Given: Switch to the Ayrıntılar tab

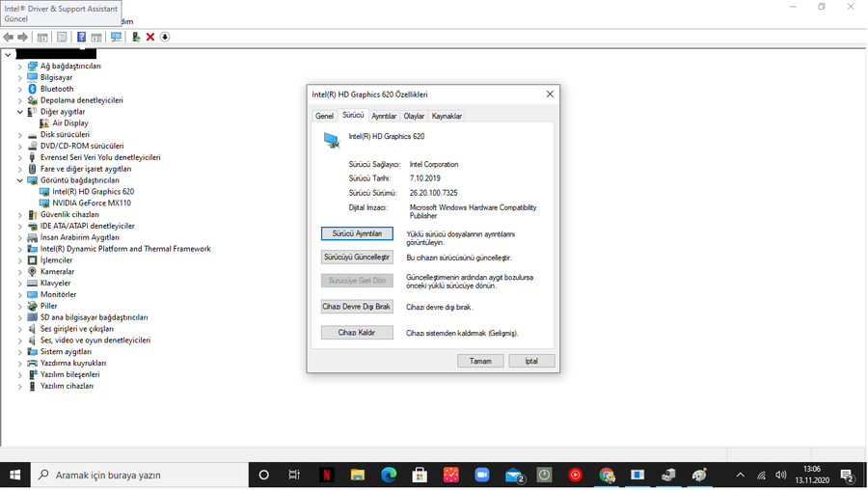Looking at the screenshot, I should click(x=384, y=116).
